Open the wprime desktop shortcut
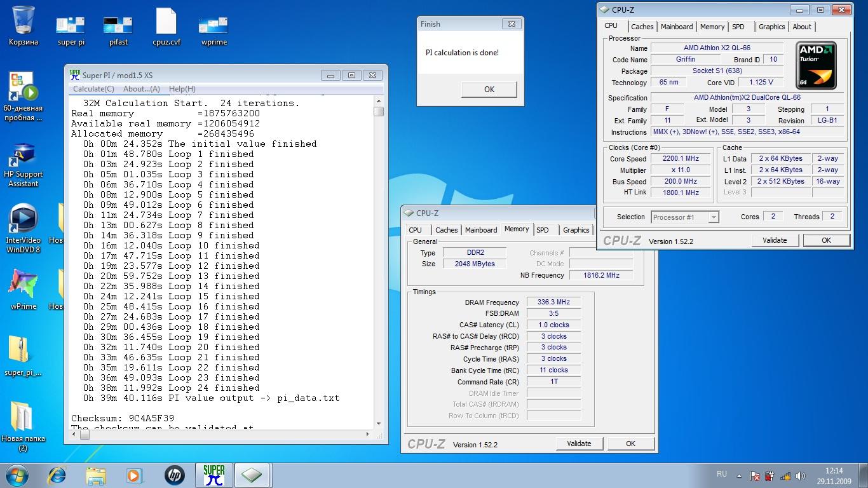868x488 pixels. [x=213, y=30]
